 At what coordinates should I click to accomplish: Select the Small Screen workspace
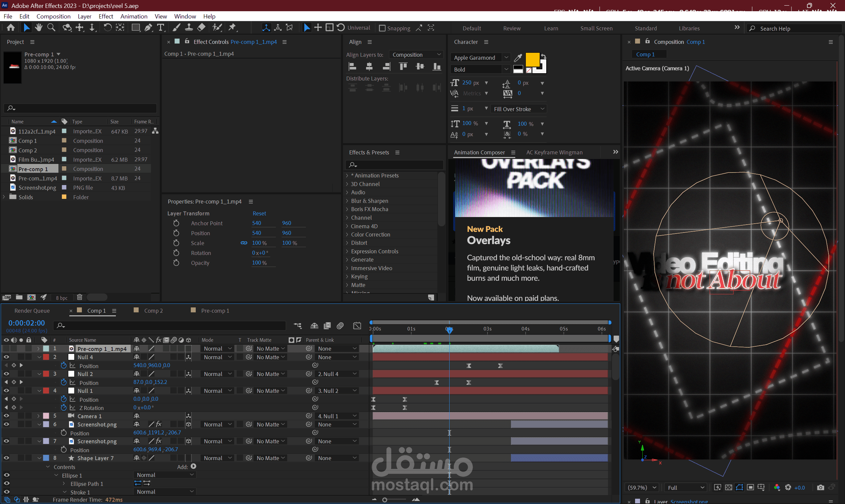point(596,28)
